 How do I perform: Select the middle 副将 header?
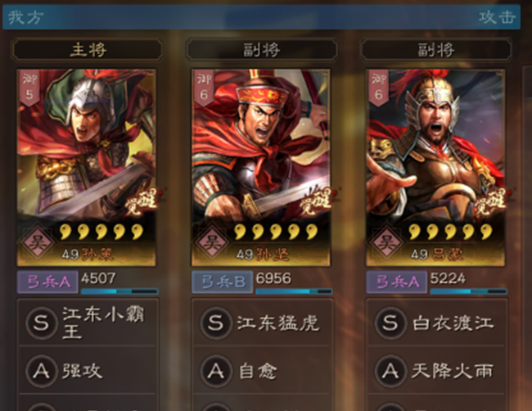tap(262, 50)
